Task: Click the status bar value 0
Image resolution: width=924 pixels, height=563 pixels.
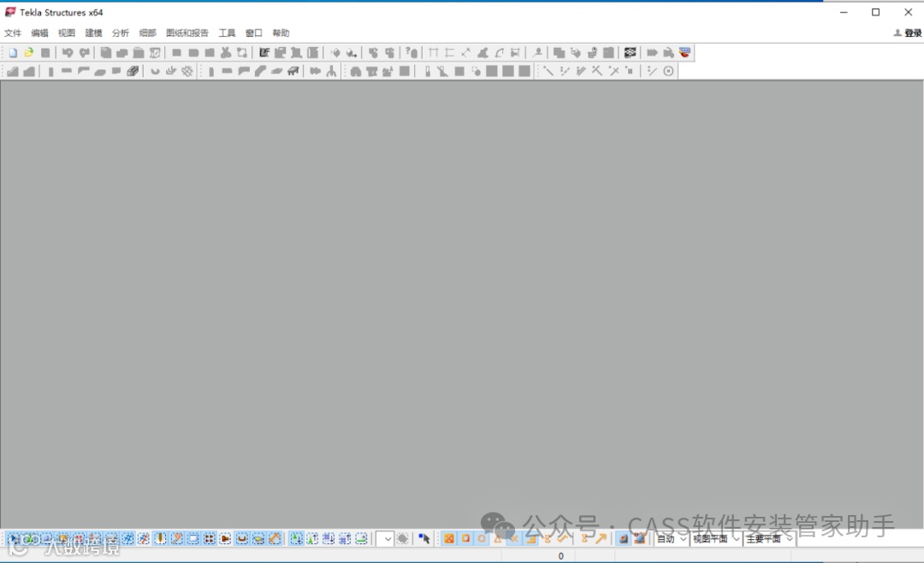Action: [x=561, y=556]
